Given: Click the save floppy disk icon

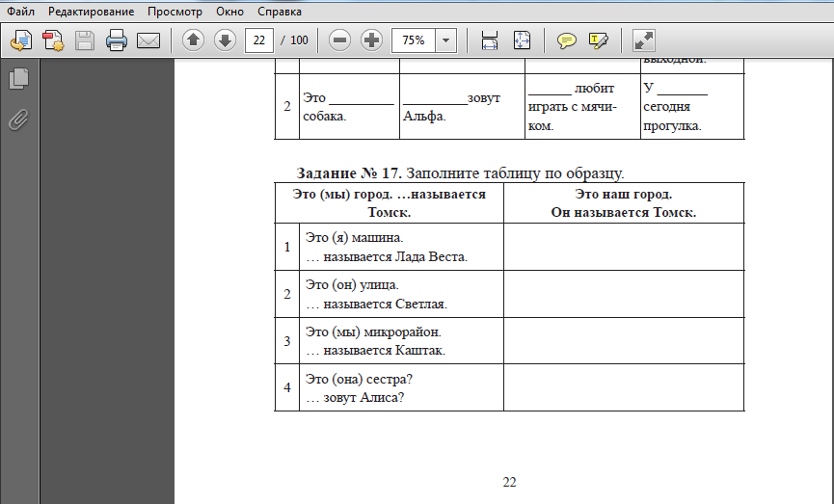Looking at the screenshot, I should coord(85,40).
